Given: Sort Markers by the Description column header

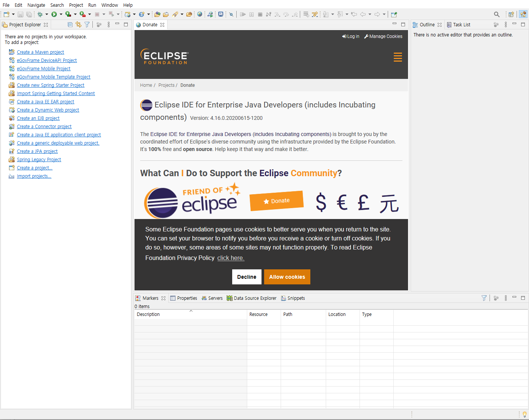Looking at the screenshot, I should (190, 314).
